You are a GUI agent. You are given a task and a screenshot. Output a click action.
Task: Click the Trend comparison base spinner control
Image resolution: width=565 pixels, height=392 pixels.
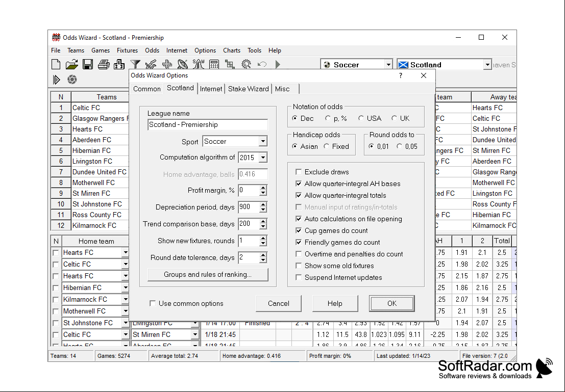263,224
